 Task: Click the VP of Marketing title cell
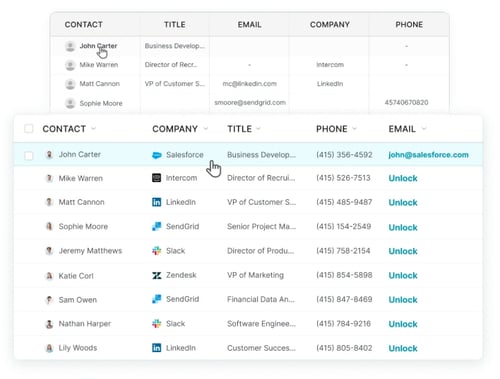coord(255,275)
